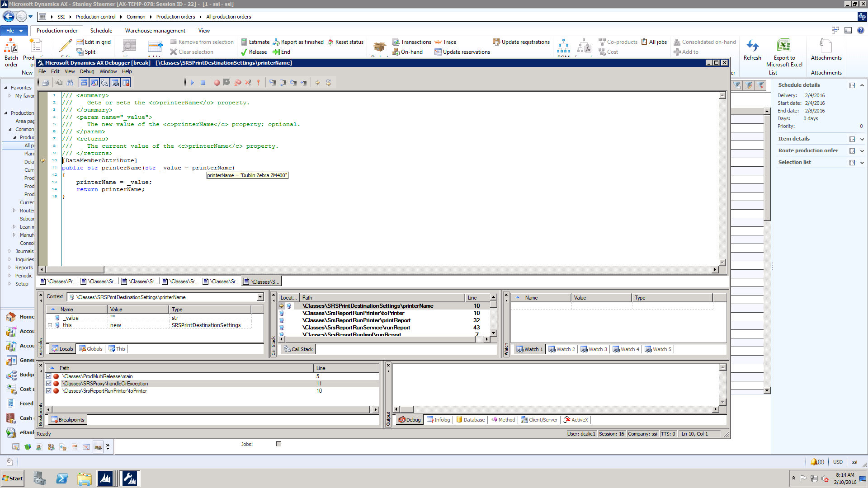
Task: Open the debugger Debug menu
Action: (x=87, y=71)
